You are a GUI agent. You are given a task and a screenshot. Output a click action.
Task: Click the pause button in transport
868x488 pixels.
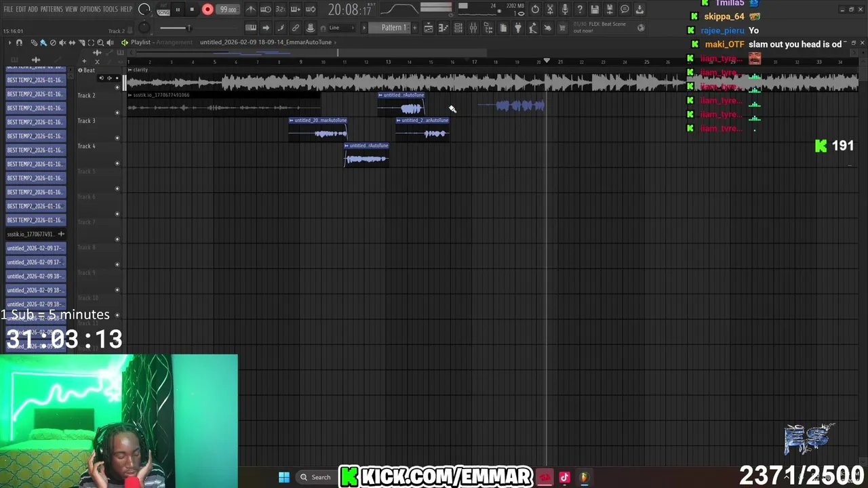tap(178, 9)
